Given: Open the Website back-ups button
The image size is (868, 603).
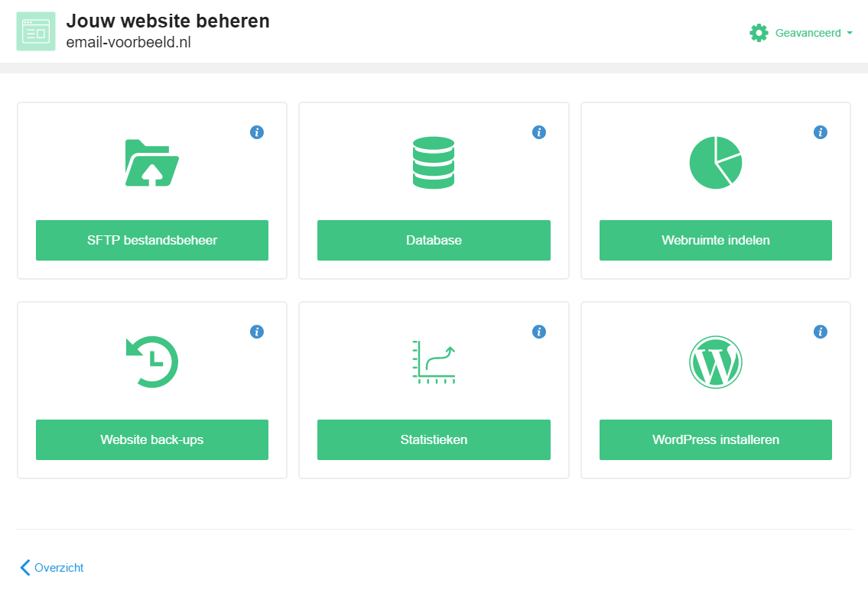Looking at the screenshot, I should [151, 439].
